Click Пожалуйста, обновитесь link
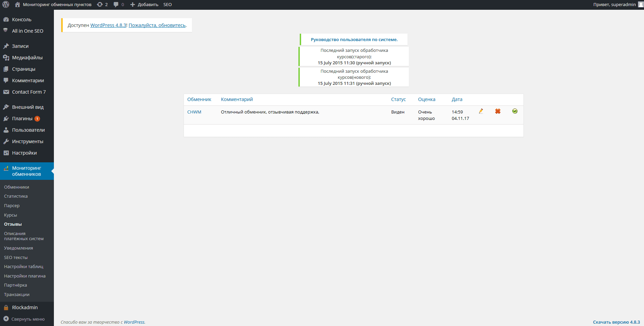The image size is (644, 326). pos(157,25)
